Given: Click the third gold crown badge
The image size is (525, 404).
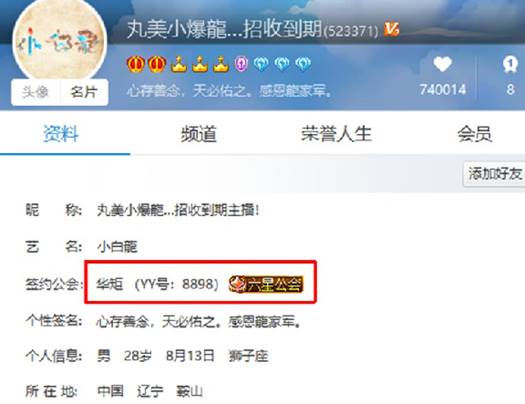Looking at the screenshot, I should [x=220, y=64].
